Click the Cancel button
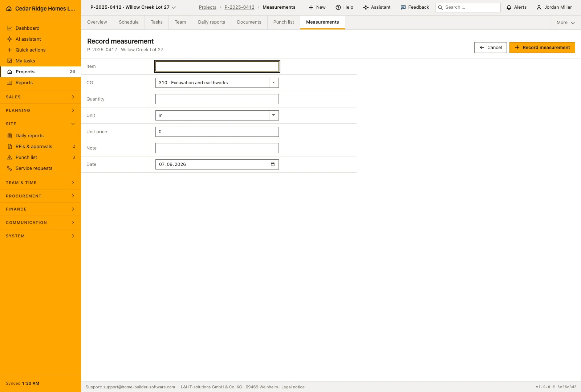 491,48
